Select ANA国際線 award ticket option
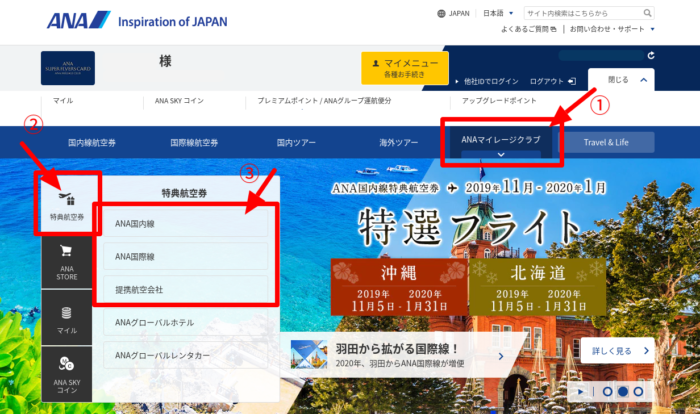Image resolution: width=700 pixels, height=414 pixels. click(185, 256)
